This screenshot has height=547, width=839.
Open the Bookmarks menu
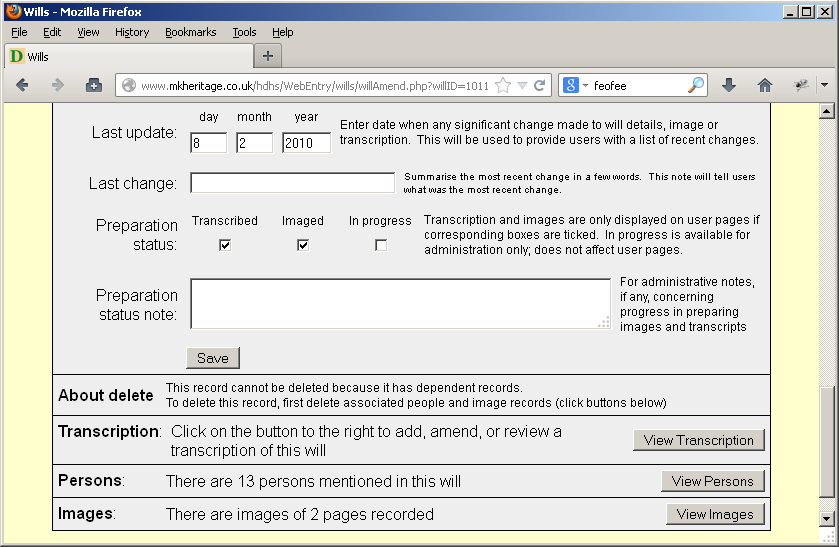coord(190,32)
